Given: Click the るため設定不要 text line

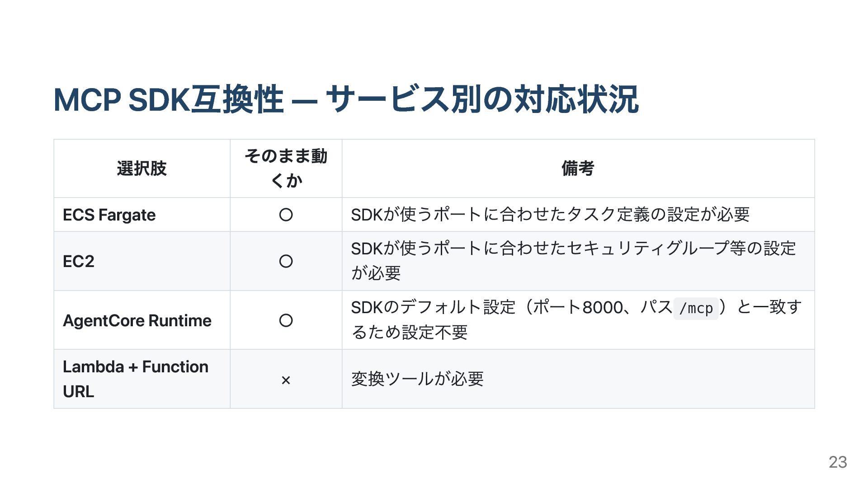Looking at the screenshot, I should pos(410,333).
